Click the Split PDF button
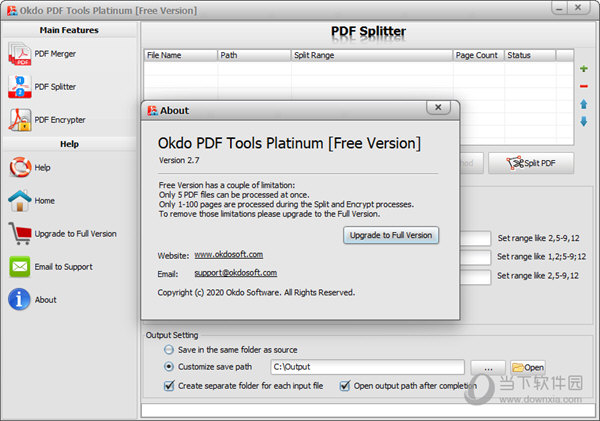This screenshot has height=421, width=600. point(531,163)
